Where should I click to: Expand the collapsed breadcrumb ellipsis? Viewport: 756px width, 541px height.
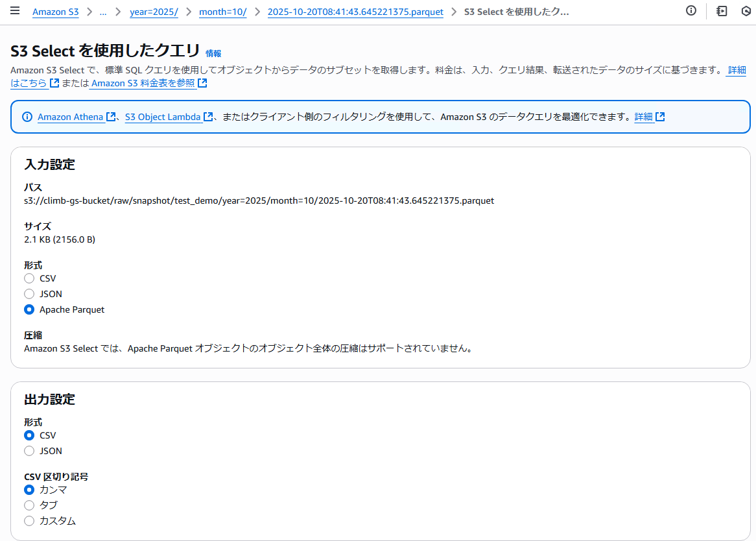103,12
